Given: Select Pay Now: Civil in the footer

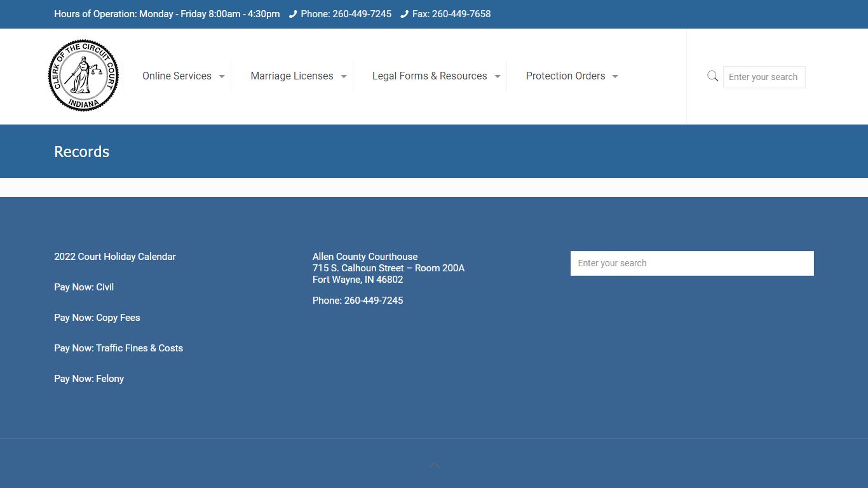Looking at the screenshot, I should click(x=83, y=287).
